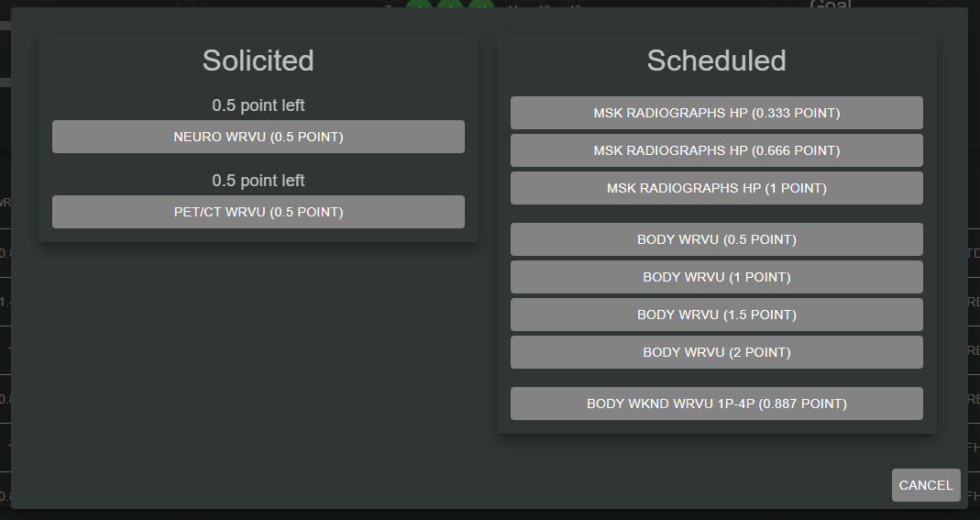The height and width of the screenshot is (520, 980).
Task: Select BODY WRVU (1 POINT) button
Action: (x=716, y=277)
